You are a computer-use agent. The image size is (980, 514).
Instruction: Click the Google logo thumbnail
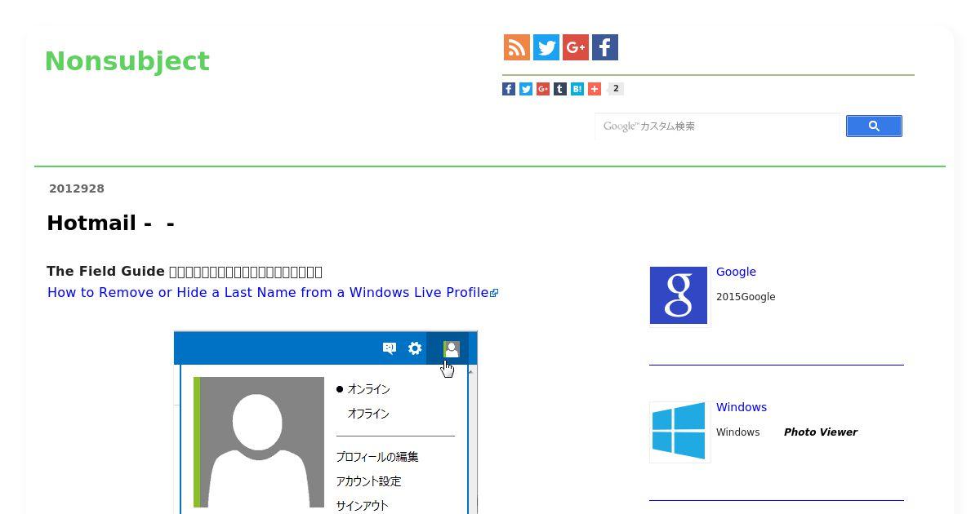(679, 295)
